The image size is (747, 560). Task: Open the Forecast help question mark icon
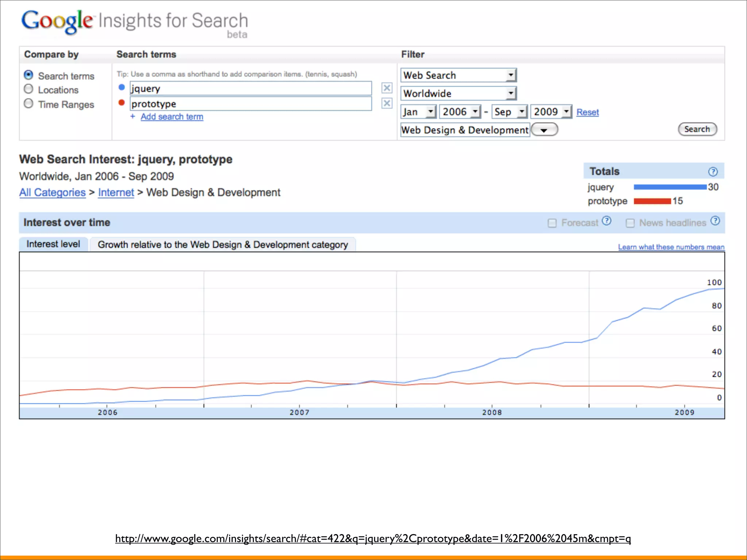(607, 221)
